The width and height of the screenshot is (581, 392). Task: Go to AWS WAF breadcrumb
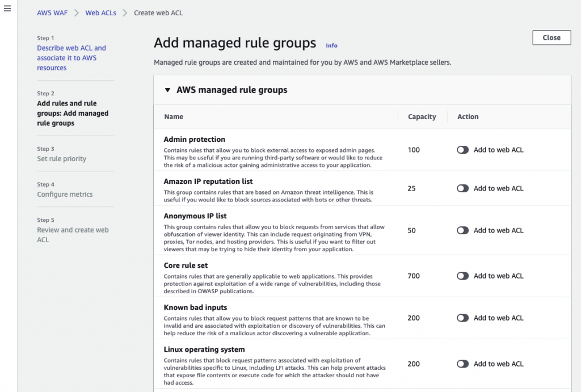[52, 13]
